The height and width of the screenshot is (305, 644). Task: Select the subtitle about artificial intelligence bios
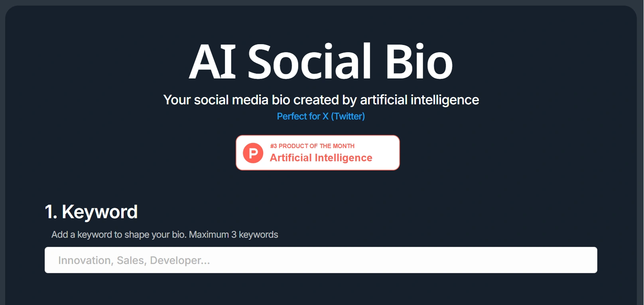(321, 100)
